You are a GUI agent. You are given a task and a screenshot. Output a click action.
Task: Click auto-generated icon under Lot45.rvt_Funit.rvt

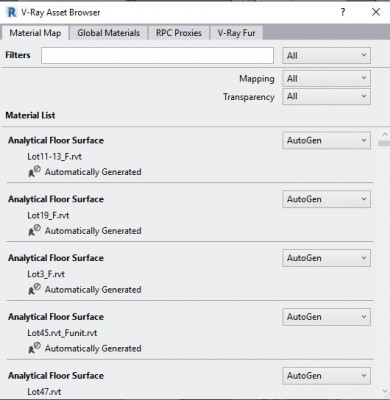pyautogui.click(x=34, y=348)
